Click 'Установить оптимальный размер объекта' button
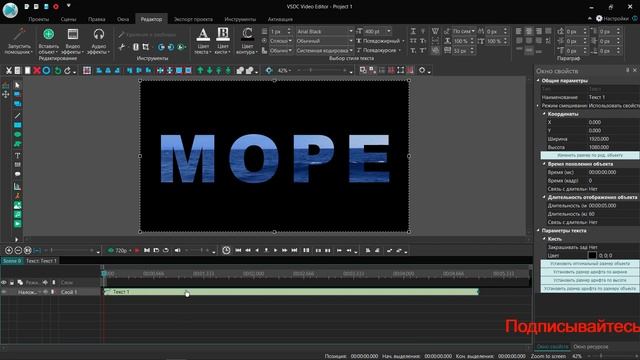The height and width of the screenshot is (360, 640). point(590,263)
